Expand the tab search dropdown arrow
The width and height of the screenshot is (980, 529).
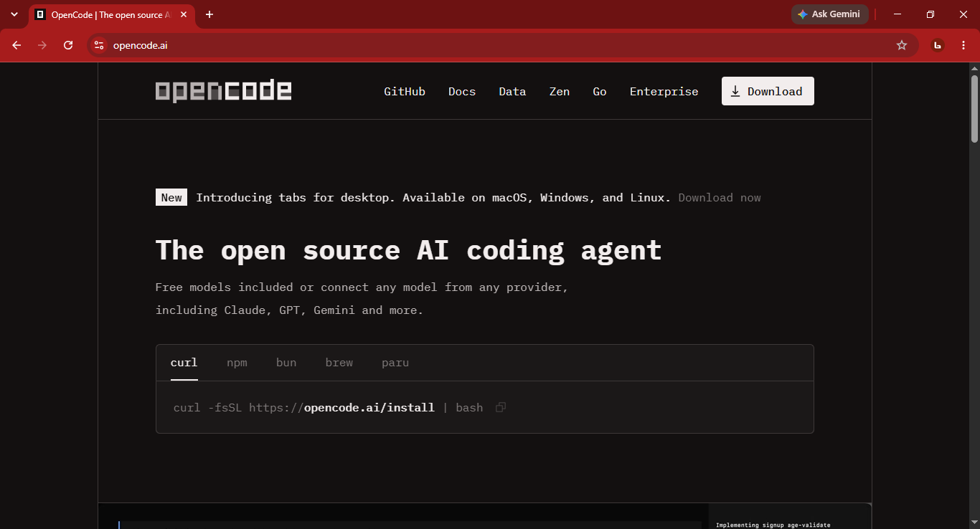(14, 14)
